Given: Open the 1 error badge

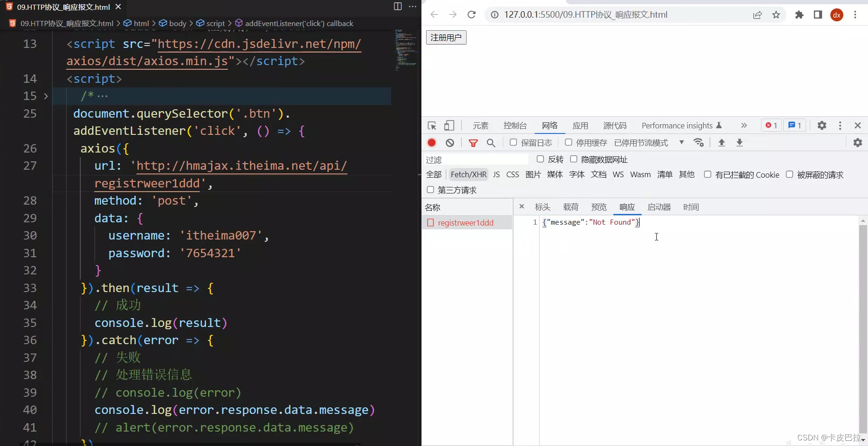Looking at the screenshot, I should coord(771,126).
